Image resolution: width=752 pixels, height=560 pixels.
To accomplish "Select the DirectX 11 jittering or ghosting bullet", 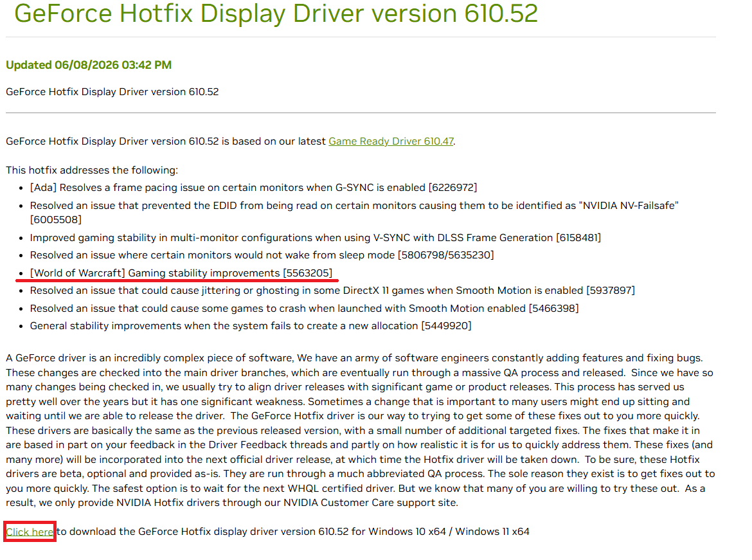I will pos(332,291).
